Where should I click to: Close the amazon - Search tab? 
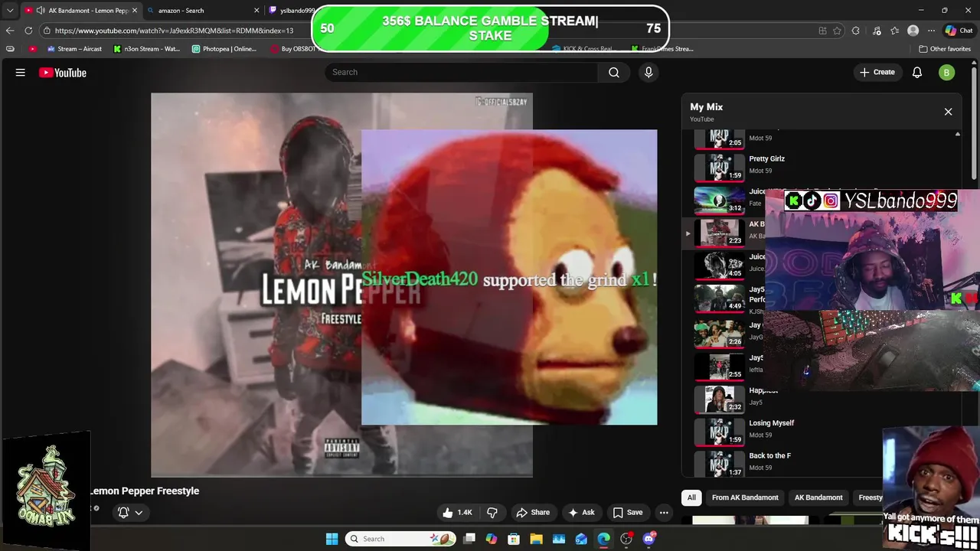pyautogui.click(x=256, y=11)
